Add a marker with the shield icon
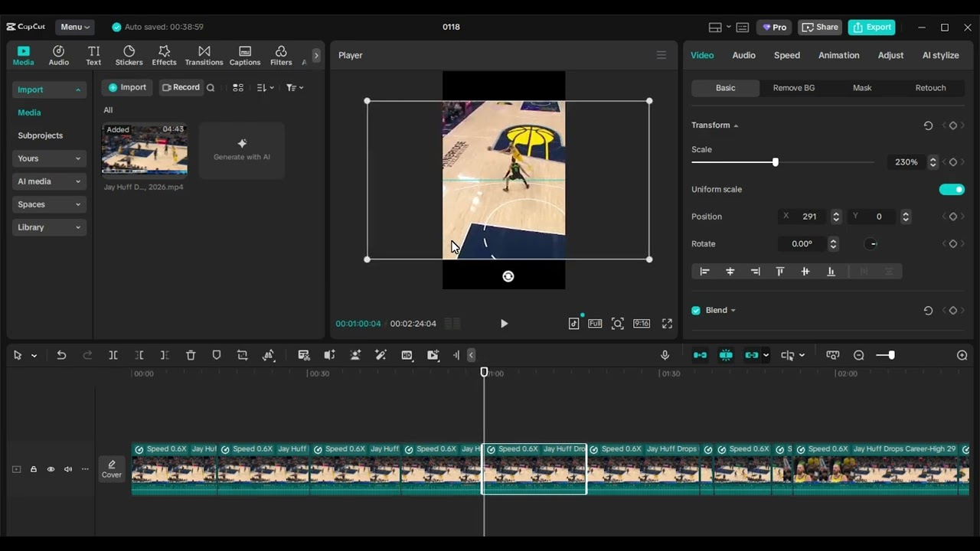Image resolution: width=980 pixels, height=551 pixels. coord(217,355)
